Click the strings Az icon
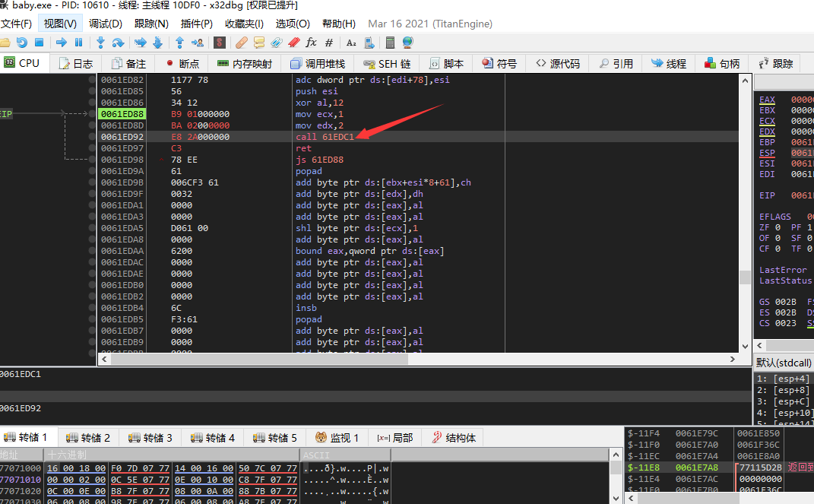 tap(351, 43)
